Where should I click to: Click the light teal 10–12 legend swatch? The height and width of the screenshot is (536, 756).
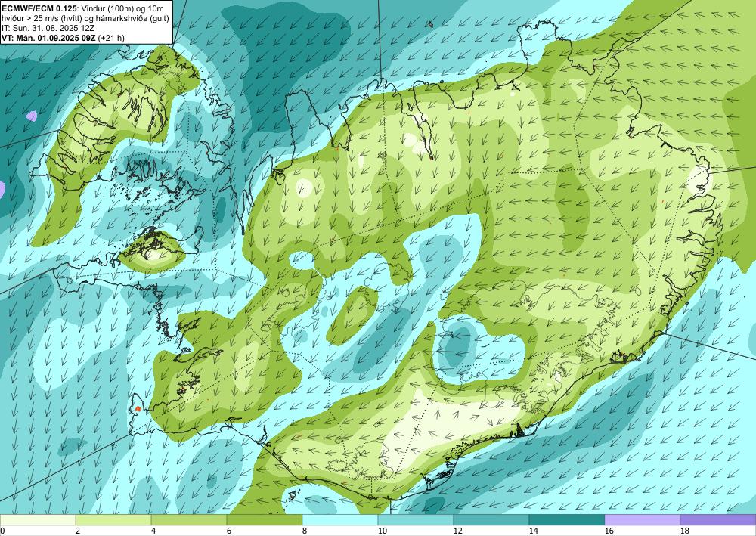pos(416,520)
